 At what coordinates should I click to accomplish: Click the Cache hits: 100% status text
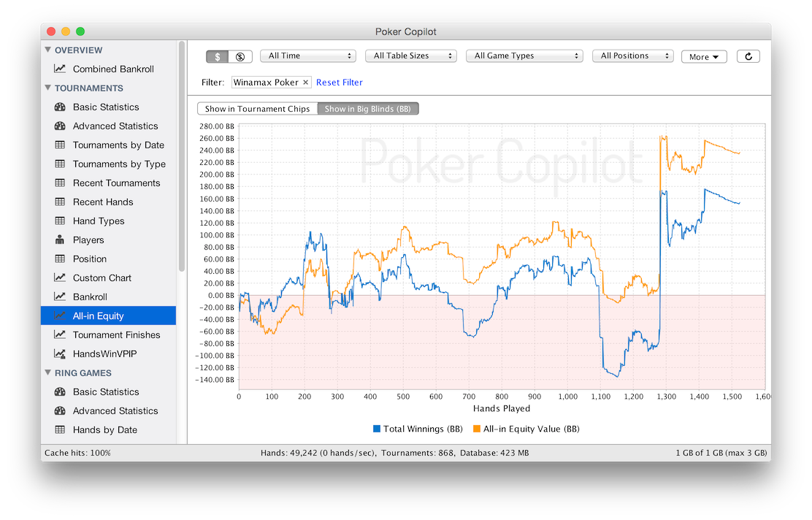(x=77, y=453)
